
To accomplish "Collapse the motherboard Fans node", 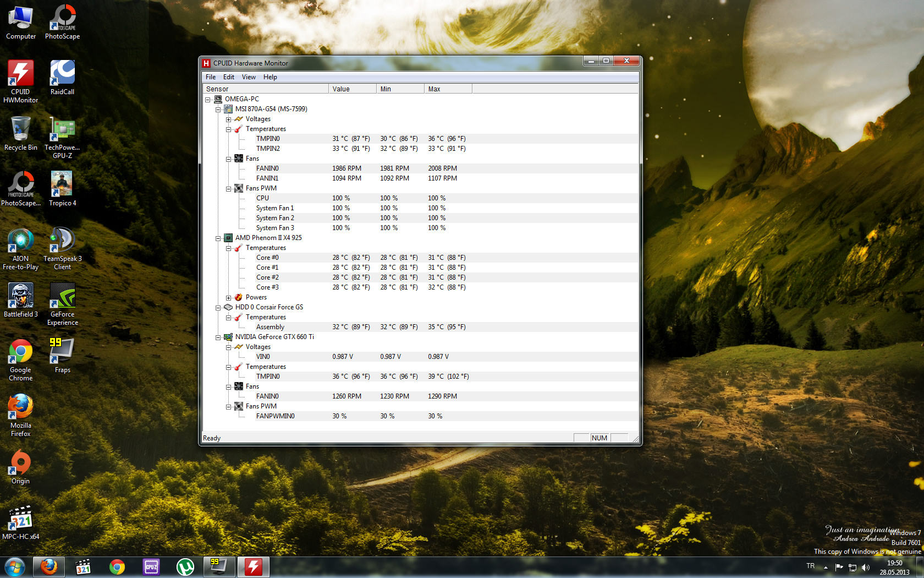I will click(x=229, y=159).
